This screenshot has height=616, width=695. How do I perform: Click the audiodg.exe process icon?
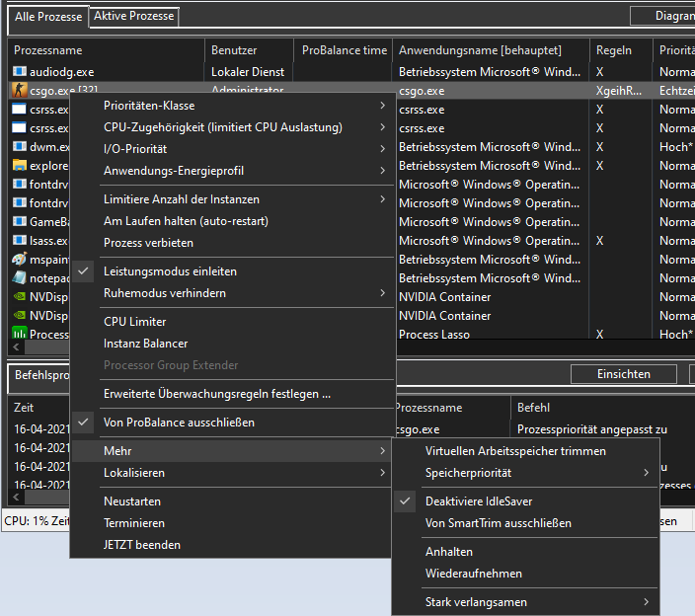point(19,71)
